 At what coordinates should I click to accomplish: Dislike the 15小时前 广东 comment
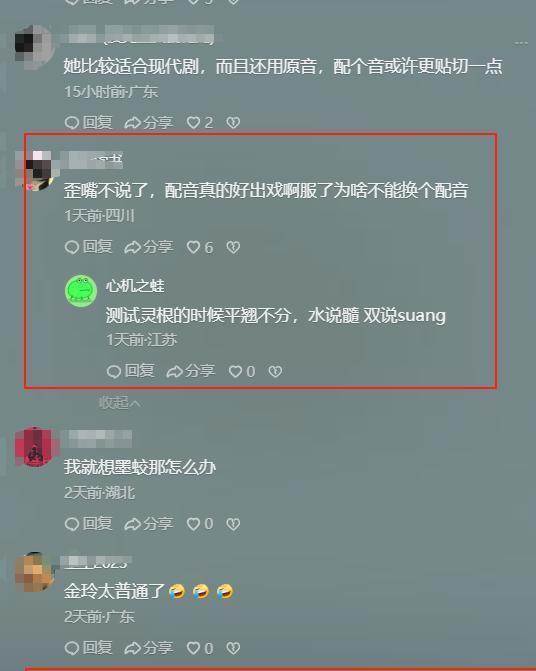[x=233, y=123]
